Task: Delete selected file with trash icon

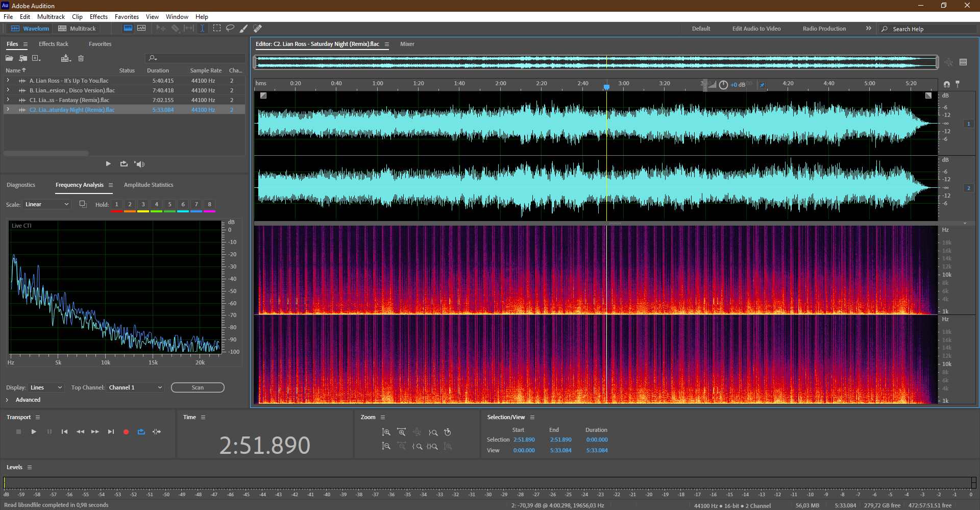Action: click(x=81, y=58)
